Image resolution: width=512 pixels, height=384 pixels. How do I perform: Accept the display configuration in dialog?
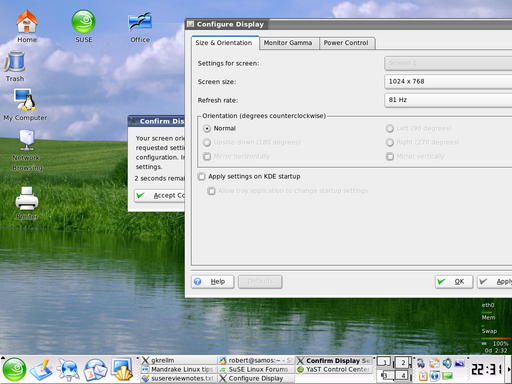pos(160,196)
